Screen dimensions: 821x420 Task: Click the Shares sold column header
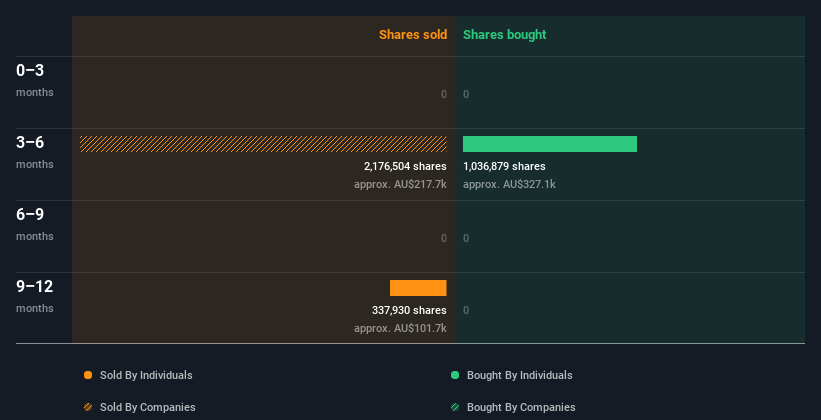413,35
